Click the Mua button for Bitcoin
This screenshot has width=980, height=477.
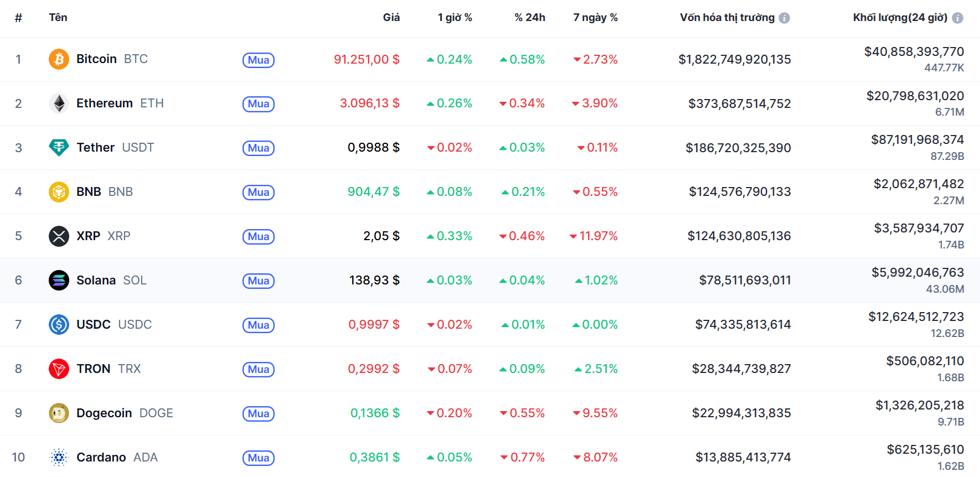tap(259, 60)
